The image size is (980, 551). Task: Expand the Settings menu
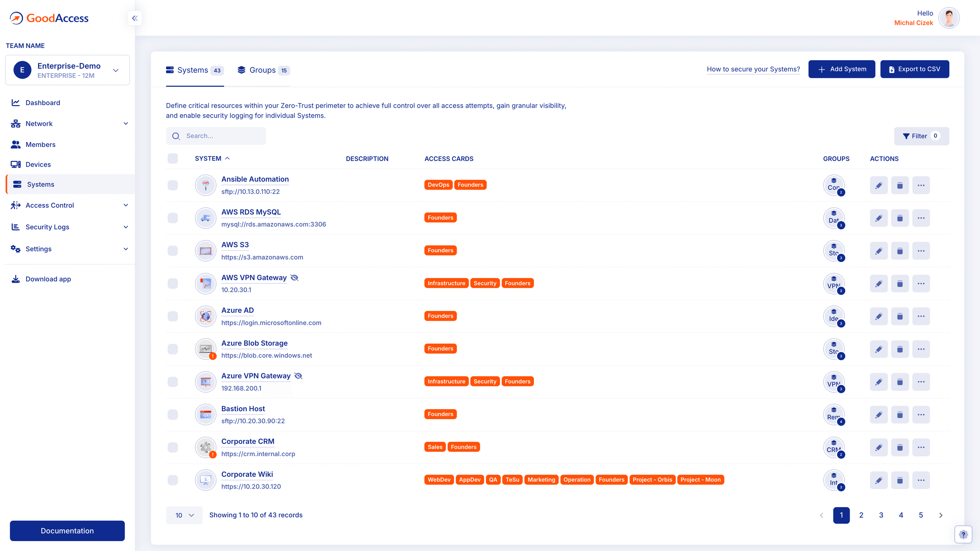70,249
